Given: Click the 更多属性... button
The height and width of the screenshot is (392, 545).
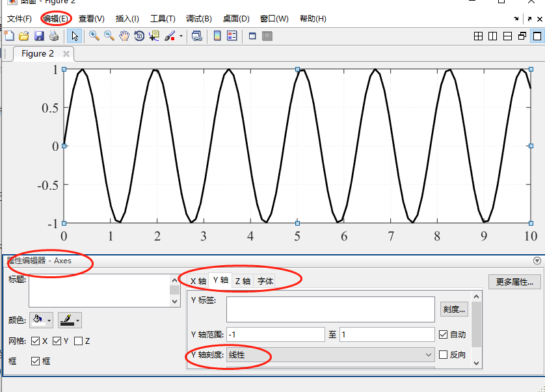Looking at the screenshot, I should tap(514, 282).
